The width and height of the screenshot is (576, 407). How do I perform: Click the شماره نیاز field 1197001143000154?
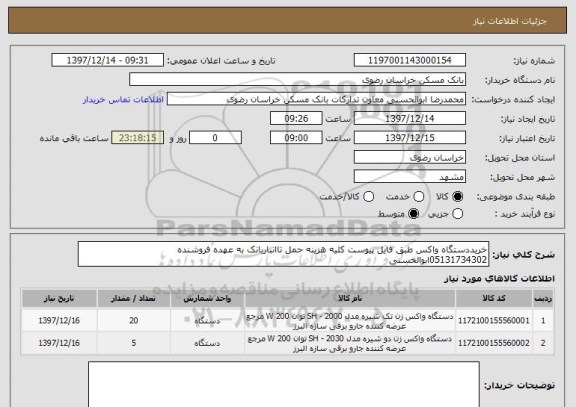tap(410, 60)
